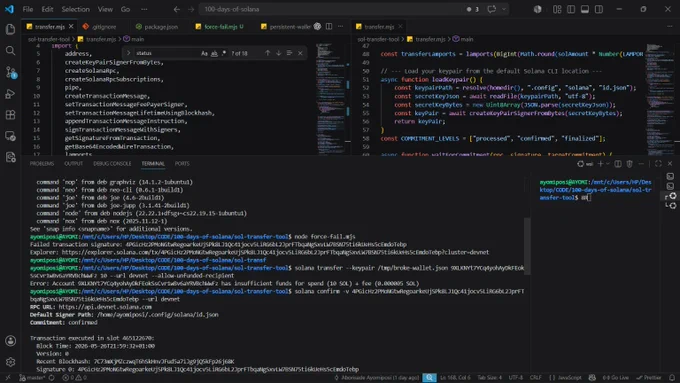
Task: Toggle Match Whole Word in find widget
Action: tap(214, 53)
